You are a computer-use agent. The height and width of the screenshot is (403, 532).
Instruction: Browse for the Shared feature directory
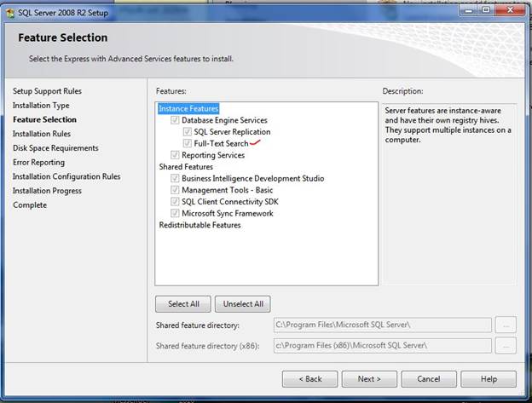coord(506,325)
